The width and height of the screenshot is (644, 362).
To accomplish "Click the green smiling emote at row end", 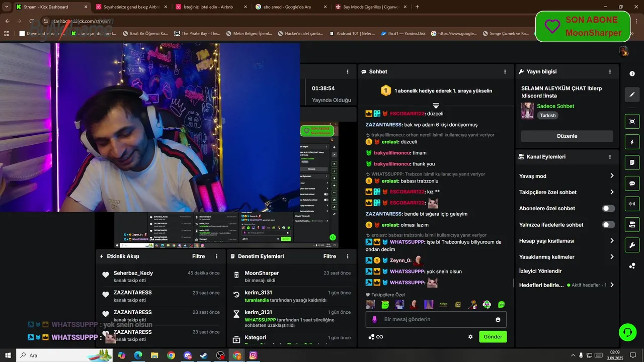I will point(501,304).
